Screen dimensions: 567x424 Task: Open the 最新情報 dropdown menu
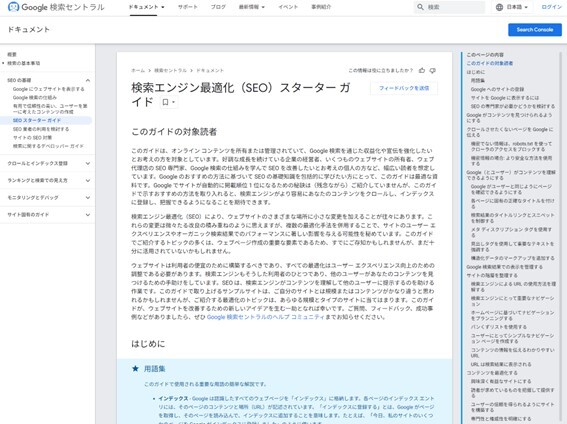point(252,7)
